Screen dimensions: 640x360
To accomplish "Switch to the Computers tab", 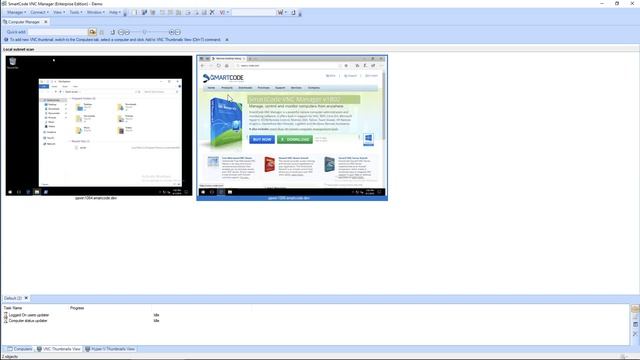I will pos(20,349).
